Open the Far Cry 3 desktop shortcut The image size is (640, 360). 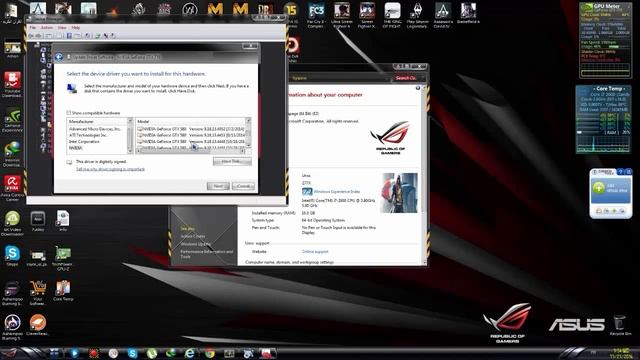coord(316,16)
